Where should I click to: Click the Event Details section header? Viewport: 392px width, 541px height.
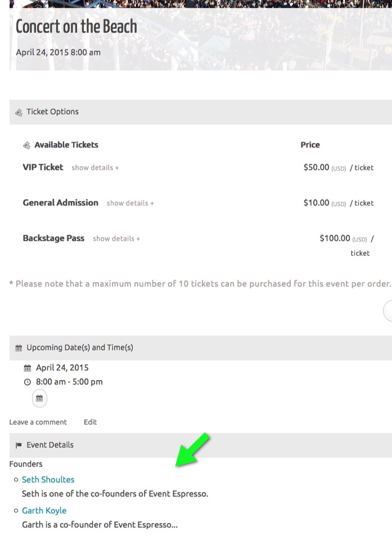201,445
